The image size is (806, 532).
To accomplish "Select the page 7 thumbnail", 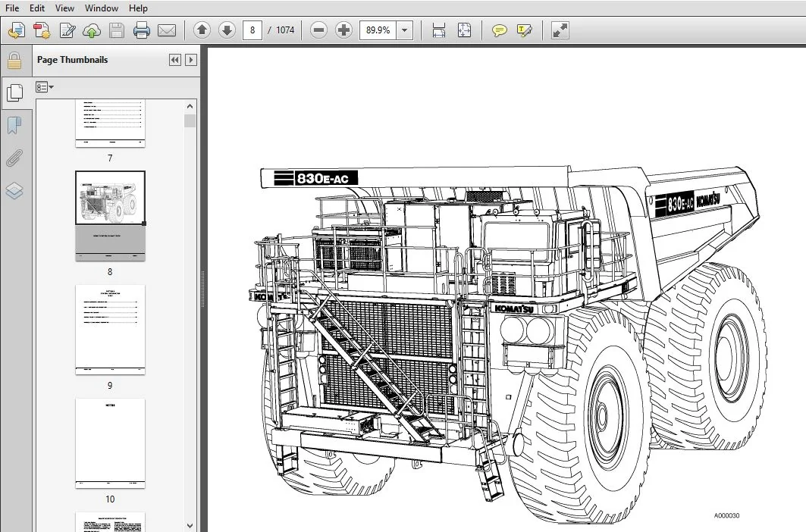I will coord(110,124).
